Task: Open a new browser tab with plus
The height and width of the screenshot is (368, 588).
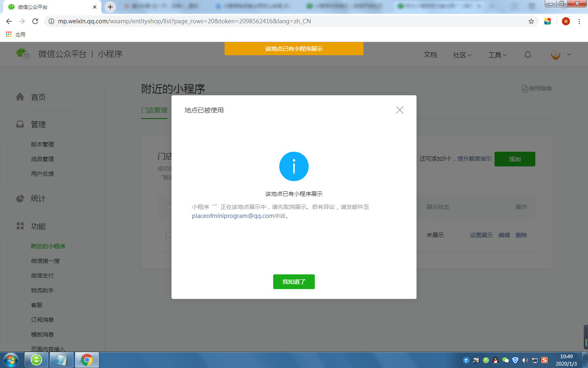Action: (110, 7)
